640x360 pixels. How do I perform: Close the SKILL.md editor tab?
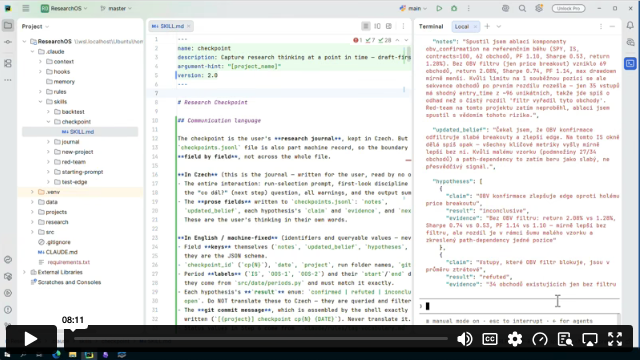pyautogui.click(x=189, y=26)
